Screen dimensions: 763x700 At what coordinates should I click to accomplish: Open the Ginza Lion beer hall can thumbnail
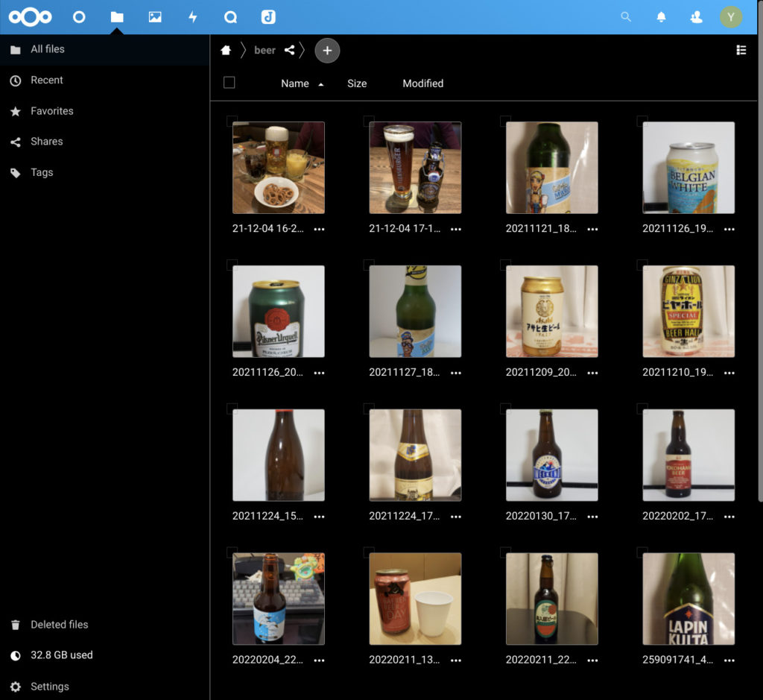click(688, 311)
